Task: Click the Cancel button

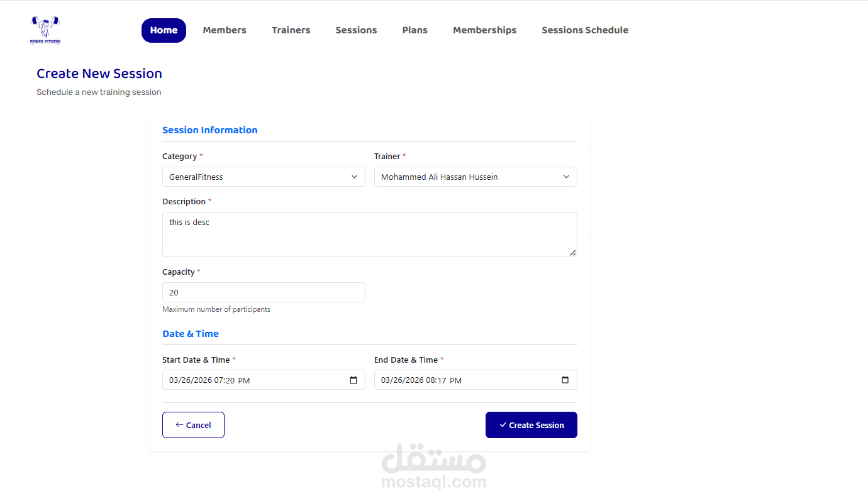Action: tap(193, 425)
